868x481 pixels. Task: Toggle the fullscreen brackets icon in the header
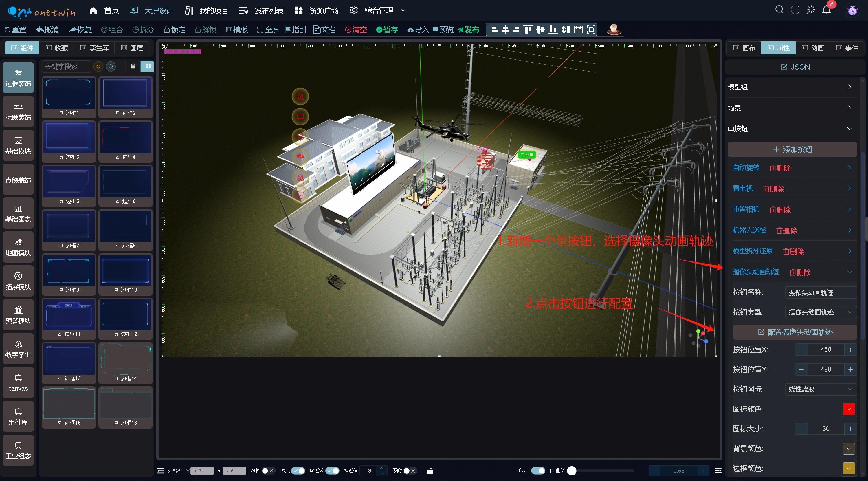tap(795, 10)
